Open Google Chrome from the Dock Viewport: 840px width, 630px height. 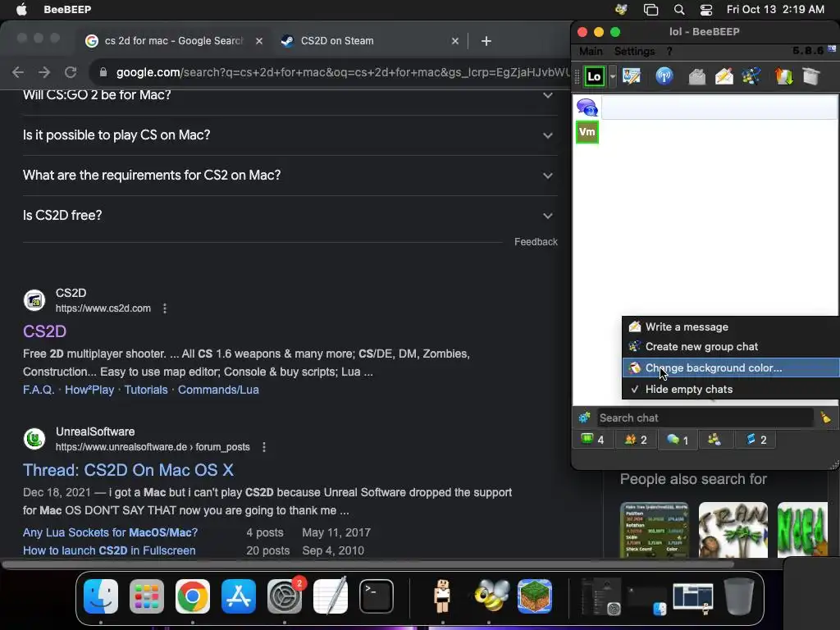192,596
